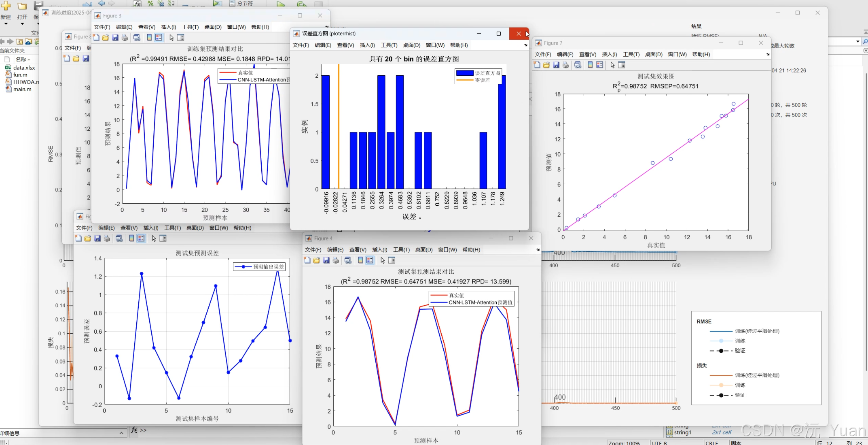Open Property Inspector in test error figure toolbar

[x=163, y=238]
